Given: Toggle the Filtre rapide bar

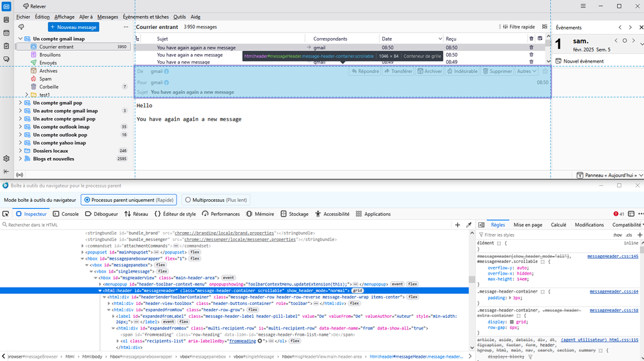Looking at the screenshot, I should tap(519, 26).
